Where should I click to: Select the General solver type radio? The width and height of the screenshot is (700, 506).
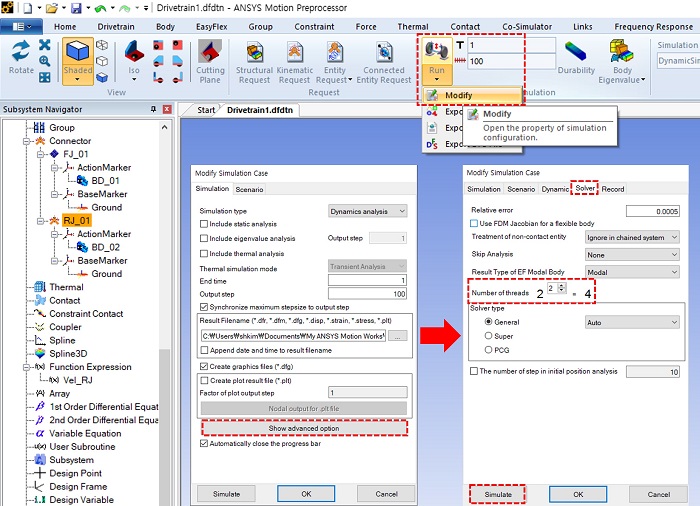tap(488, 322)
